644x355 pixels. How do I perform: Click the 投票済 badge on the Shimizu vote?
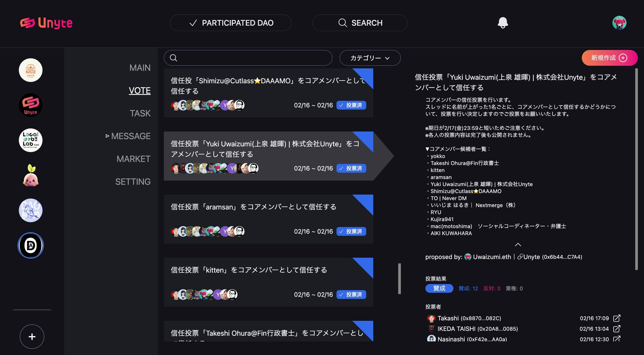351,105
